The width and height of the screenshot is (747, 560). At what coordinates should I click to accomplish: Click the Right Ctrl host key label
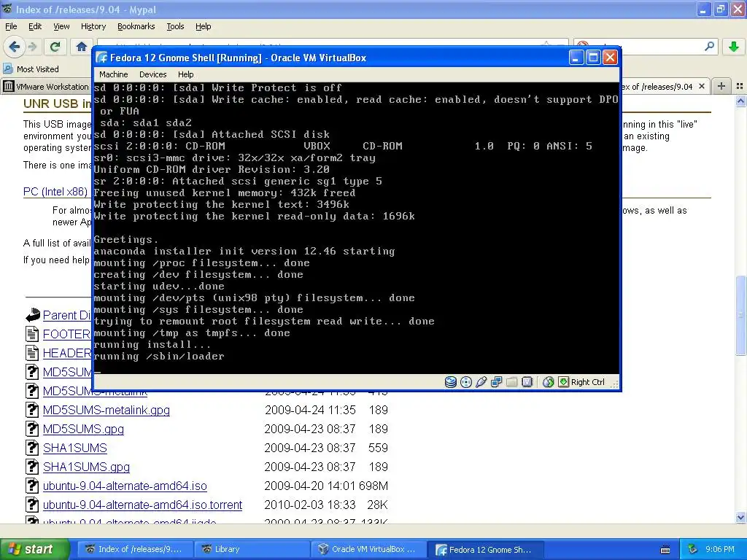coord(587,382)
